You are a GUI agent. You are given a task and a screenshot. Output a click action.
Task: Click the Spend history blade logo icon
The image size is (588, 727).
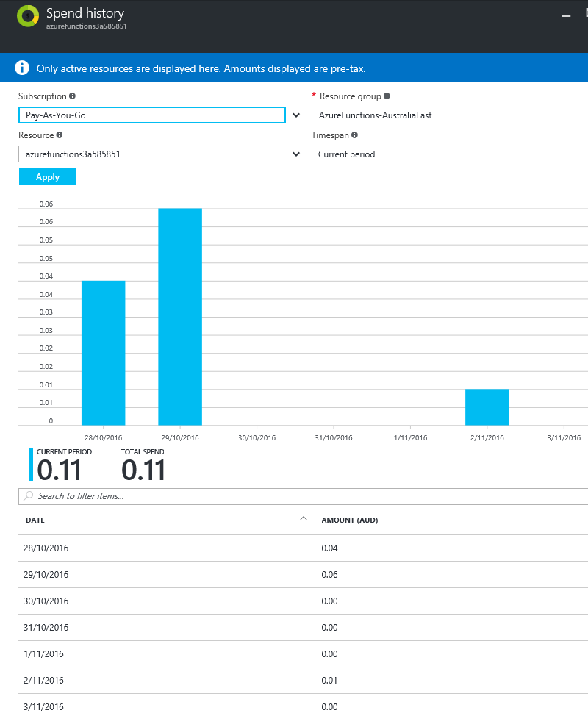(28, 16)
